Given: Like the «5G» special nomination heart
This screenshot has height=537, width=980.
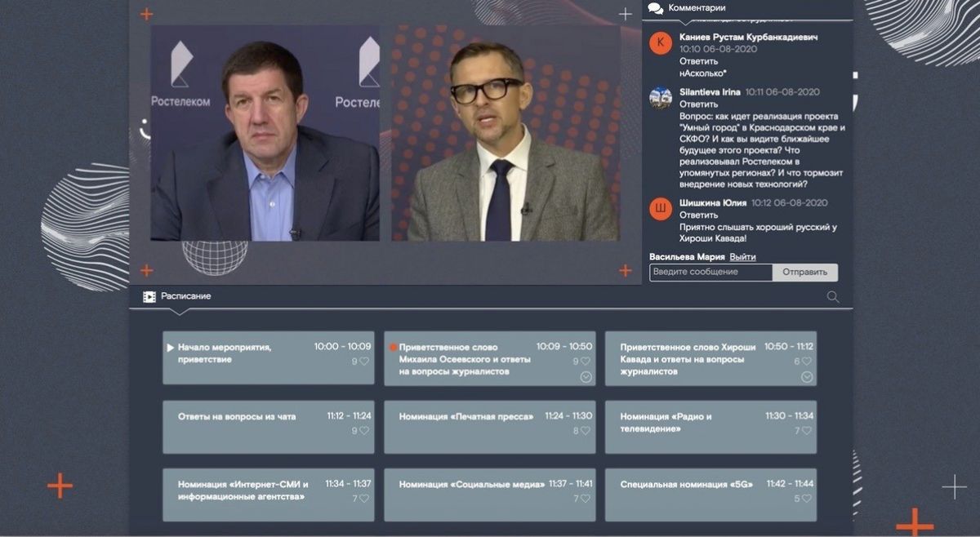Looking at the screenshot, I should [807, 499].
